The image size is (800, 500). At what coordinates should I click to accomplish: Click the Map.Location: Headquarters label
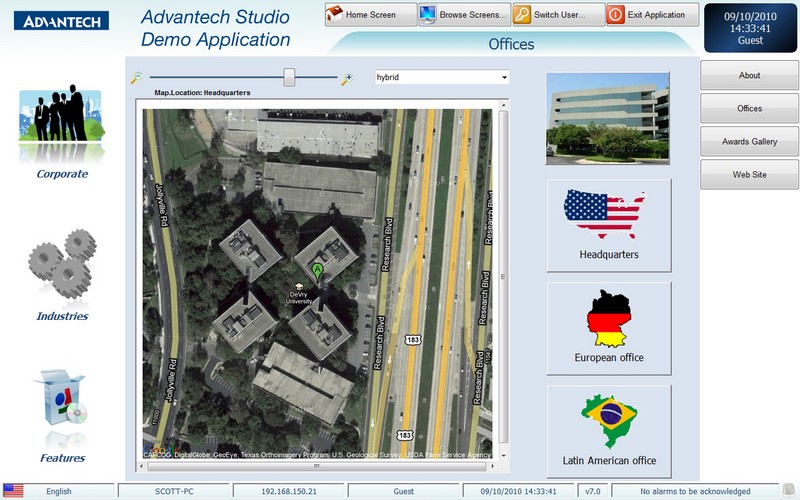click(202, 93)
